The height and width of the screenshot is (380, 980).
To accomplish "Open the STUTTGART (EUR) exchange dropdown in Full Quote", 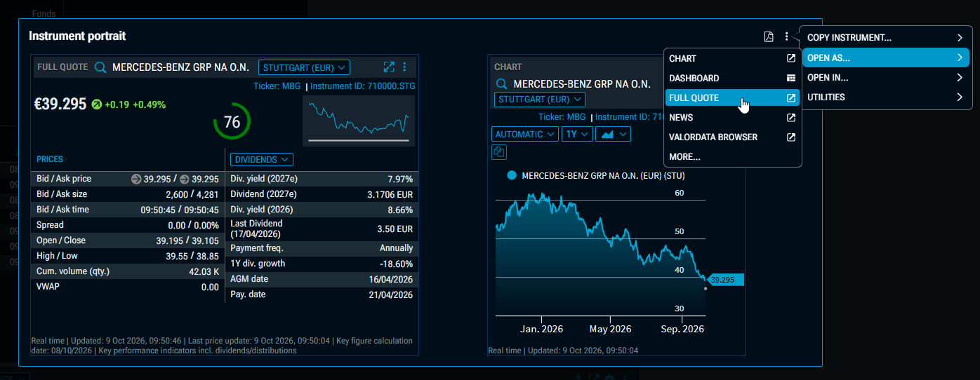I will 305,67.
